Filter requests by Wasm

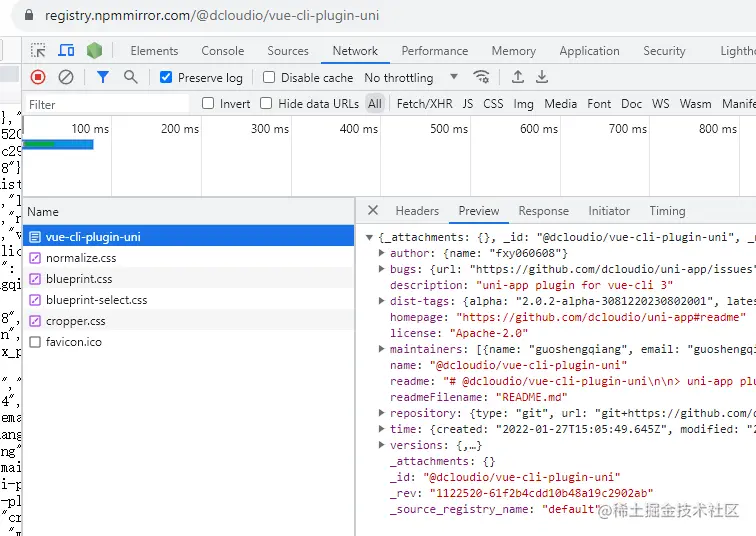pyautogui.click(x=696, y=104)
